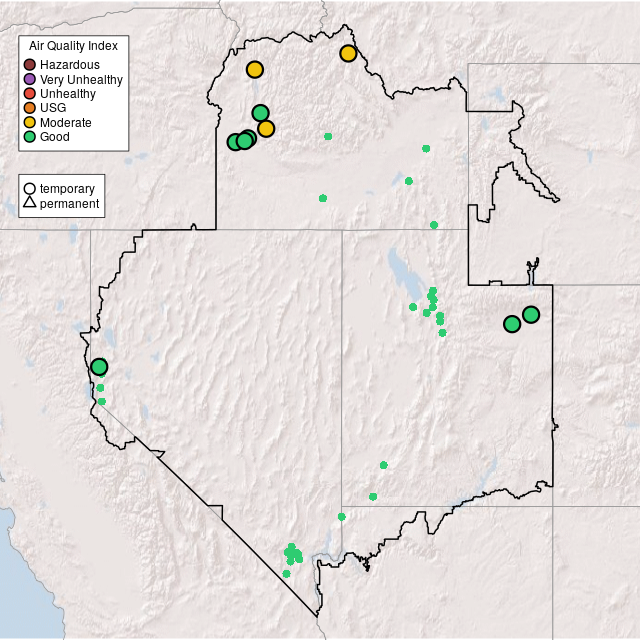Click large green marker just above southern yellow marker
This screenshot has width=640, height=640.
pyautogui.click(x=260, y=113)
